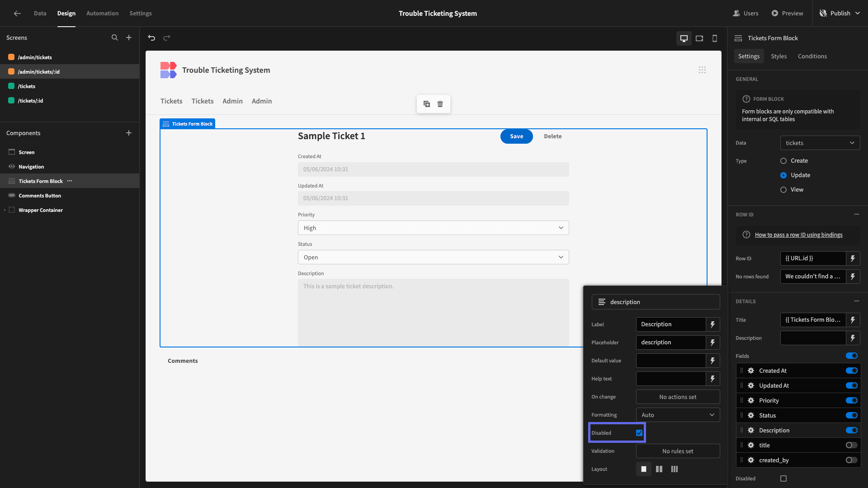Open the Formatting Auto dropdown

click(678, 415)
